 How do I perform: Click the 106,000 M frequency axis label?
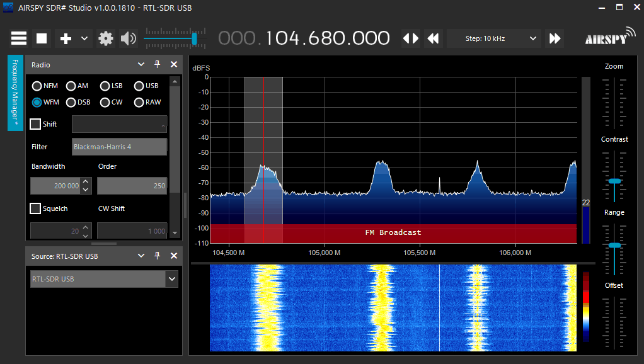515,253
